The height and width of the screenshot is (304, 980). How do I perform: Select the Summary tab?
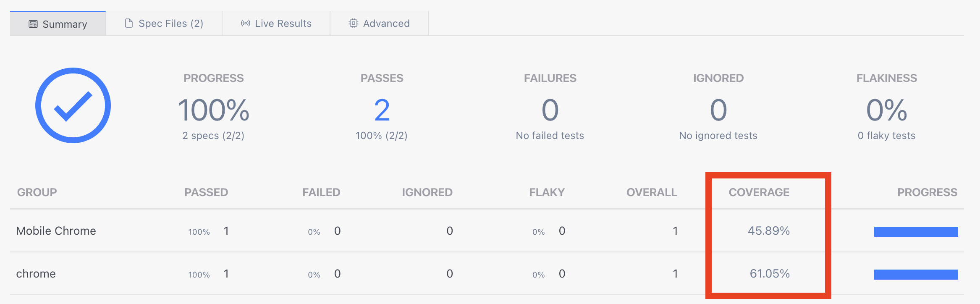point(64,24)
